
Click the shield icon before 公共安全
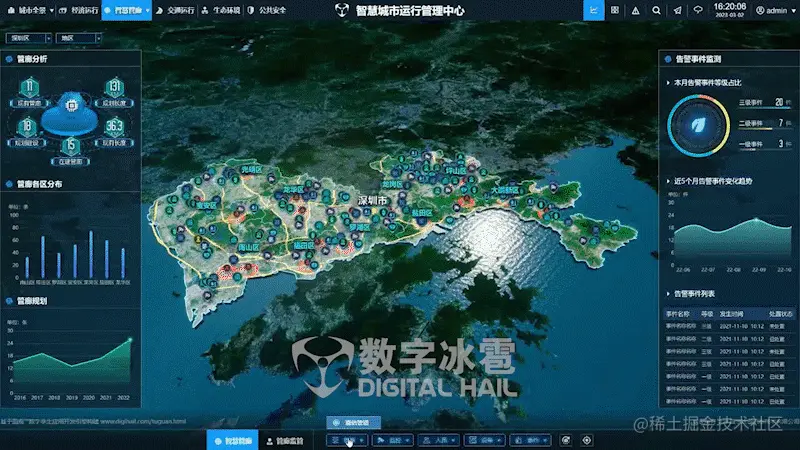coord(251,10)
